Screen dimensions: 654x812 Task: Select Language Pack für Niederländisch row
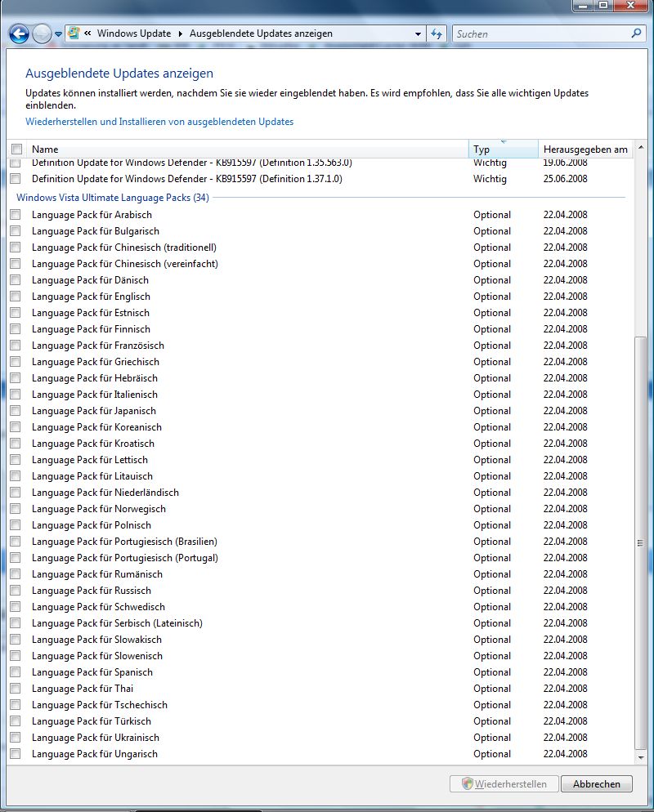[320, 493]
